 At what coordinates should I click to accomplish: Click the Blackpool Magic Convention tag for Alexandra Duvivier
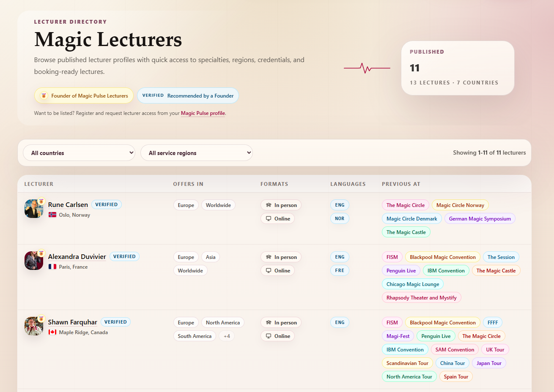pos(442,257)
